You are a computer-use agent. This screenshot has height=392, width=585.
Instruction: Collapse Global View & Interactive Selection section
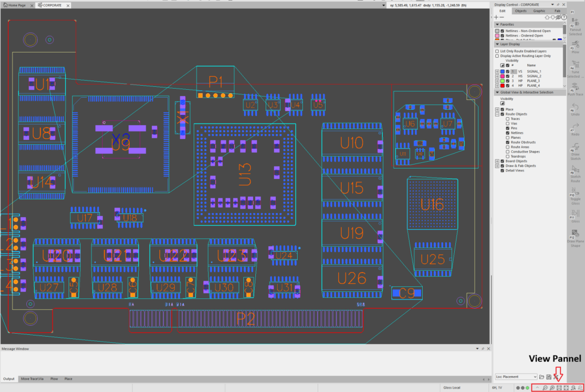click(498, 92)
